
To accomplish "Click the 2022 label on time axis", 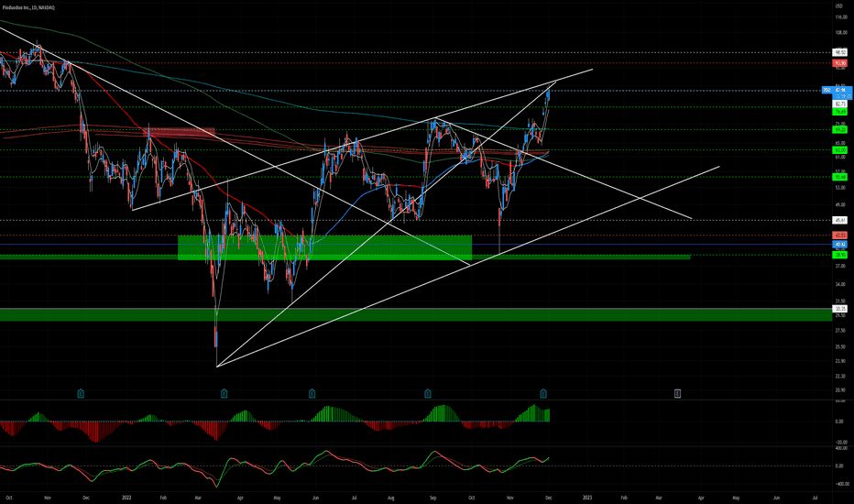I will 126,498.
